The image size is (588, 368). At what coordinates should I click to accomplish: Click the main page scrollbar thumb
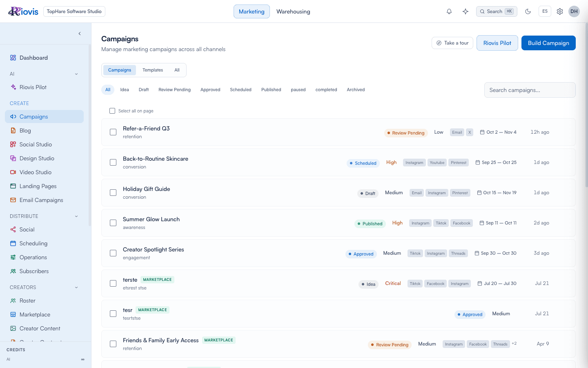[x=586, y=104]
